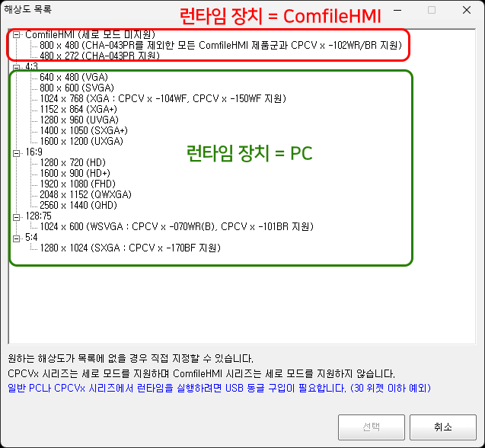
Task: Collapse the 128:75 resolution group
Action: (x=17, y=216)
